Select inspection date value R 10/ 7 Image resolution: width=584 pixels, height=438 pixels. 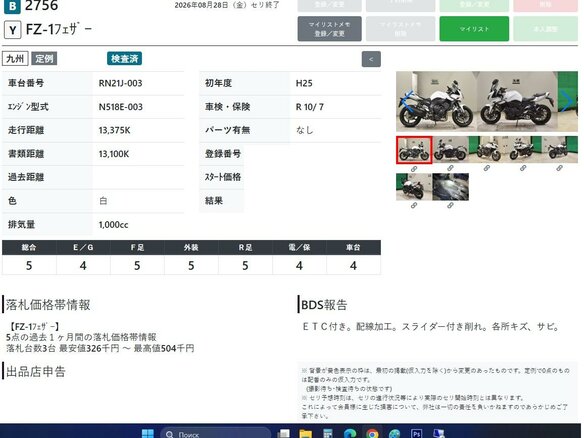pos(310,107)
